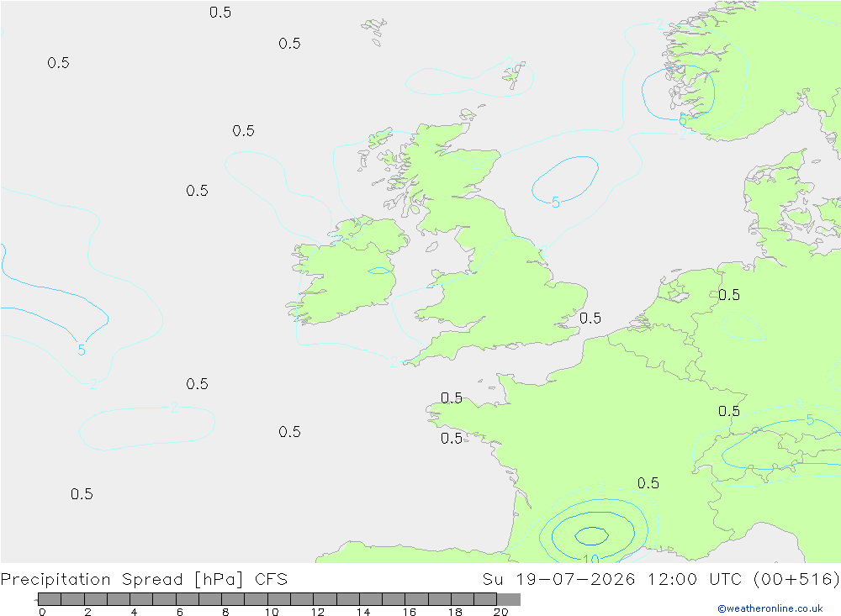The height and width of the screenshot is (616, 841).
Task: Click the scale label '4'
Action: point(134,612)
